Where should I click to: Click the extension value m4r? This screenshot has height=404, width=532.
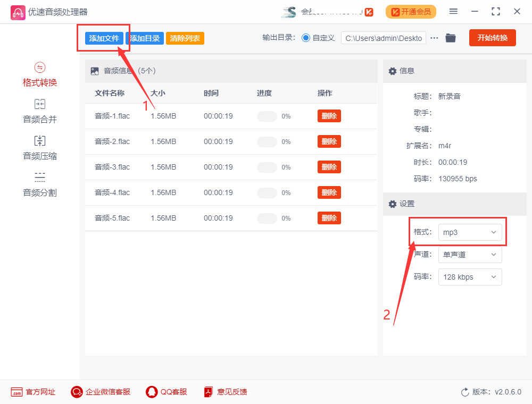tap(445, 146)
